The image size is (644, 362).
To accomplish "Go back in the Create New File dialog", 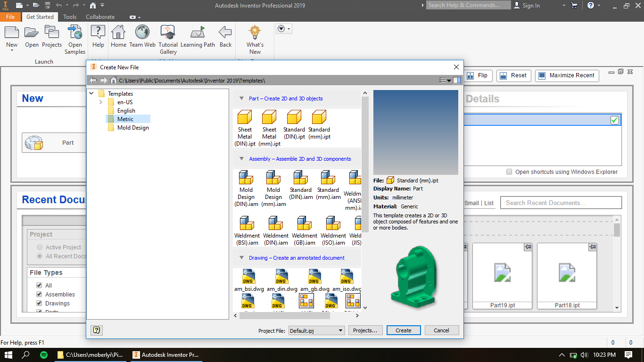I will click(x=93, y=81).
